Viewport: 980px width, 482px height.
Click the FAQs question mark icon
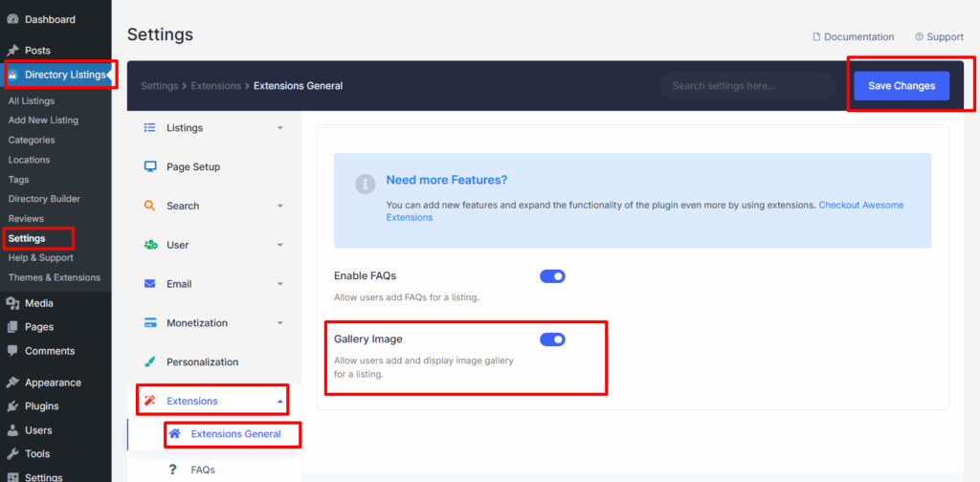click(173, 470)
